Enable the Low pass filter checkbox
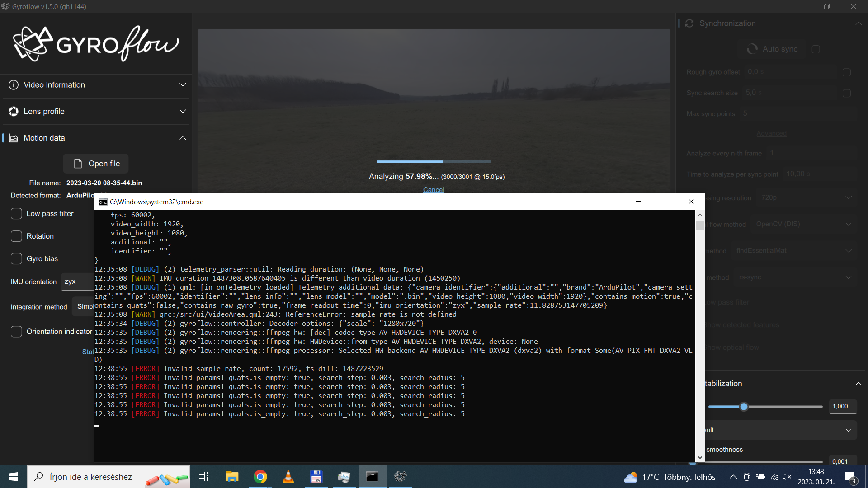 click(16, 213)
